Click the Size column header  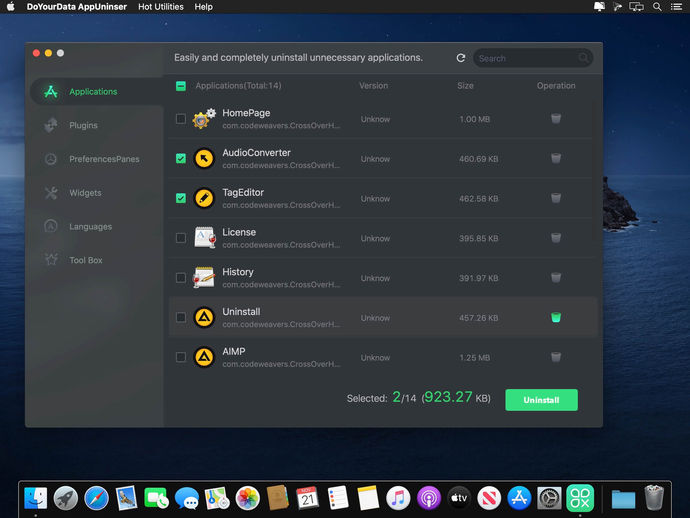(x=465, y=86)
